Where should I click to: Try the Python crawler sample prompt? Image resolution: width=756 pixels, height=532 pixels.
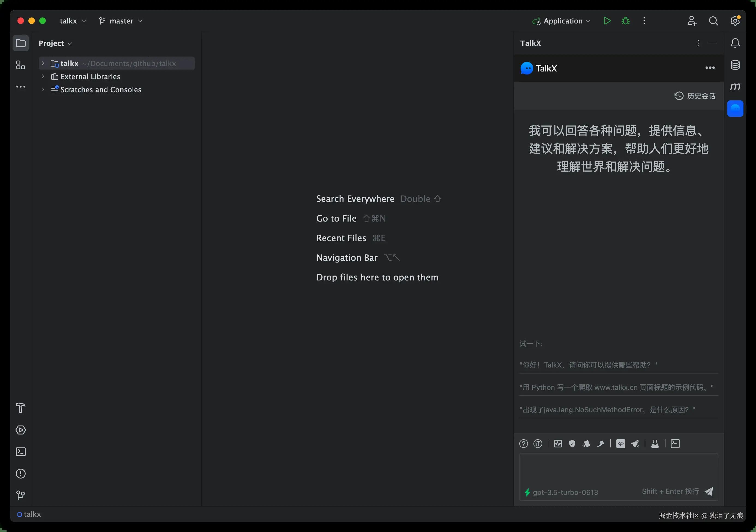pyautogui.click(x=618, y=387)
